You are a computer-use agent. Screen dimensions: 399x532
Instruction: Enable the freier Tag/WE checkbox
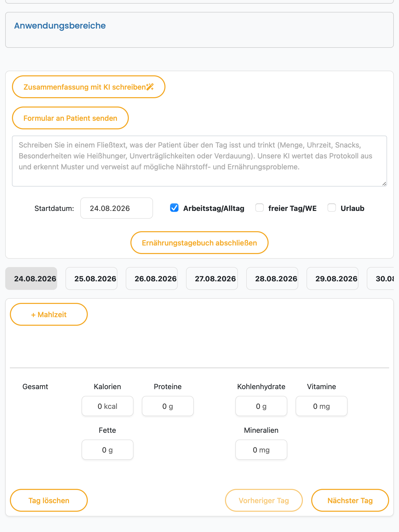coord(260,208)
